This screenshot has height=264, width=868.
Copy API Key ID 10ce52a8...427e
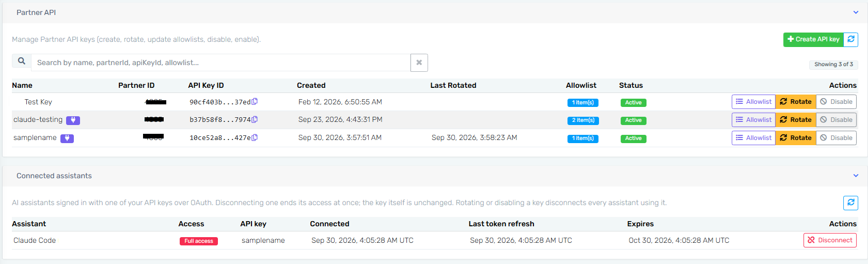(x=255, y=137)
